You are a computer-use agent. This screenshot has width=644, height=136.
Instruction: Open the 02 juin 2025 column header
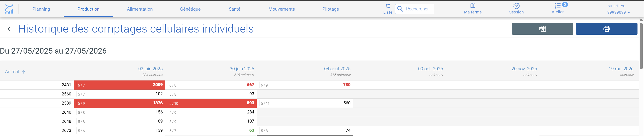(150, 69)
